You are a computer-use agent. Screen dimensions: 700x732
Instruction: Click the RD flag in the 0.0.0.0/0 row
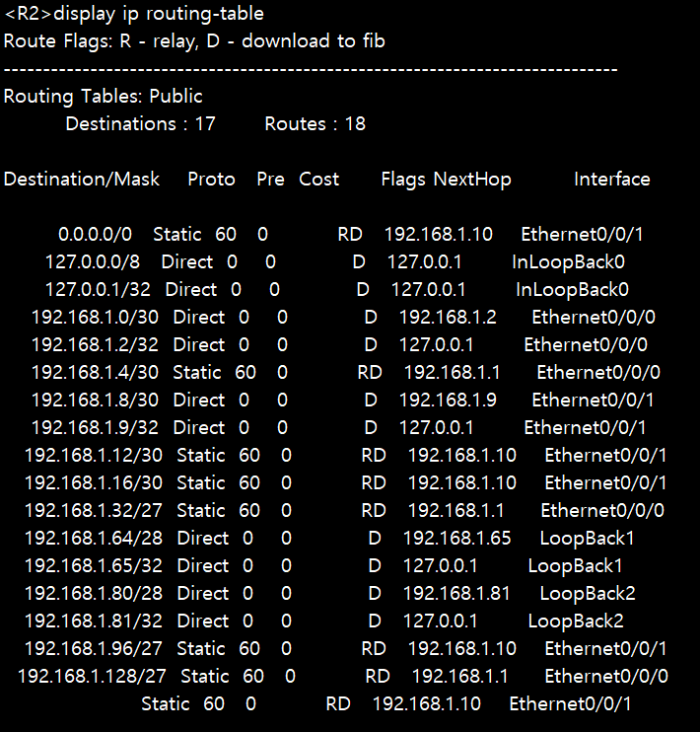(350, 235)
